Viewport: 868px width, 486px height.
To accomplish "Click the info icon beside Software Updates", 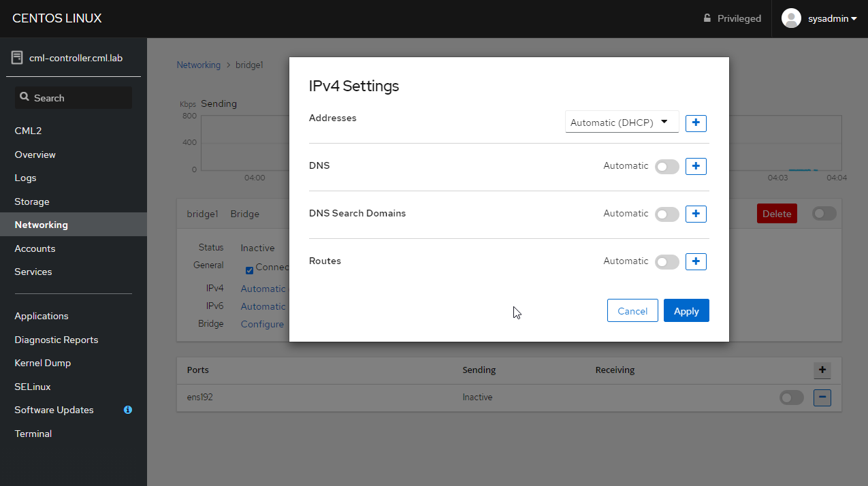I will (x=127, y=410).
